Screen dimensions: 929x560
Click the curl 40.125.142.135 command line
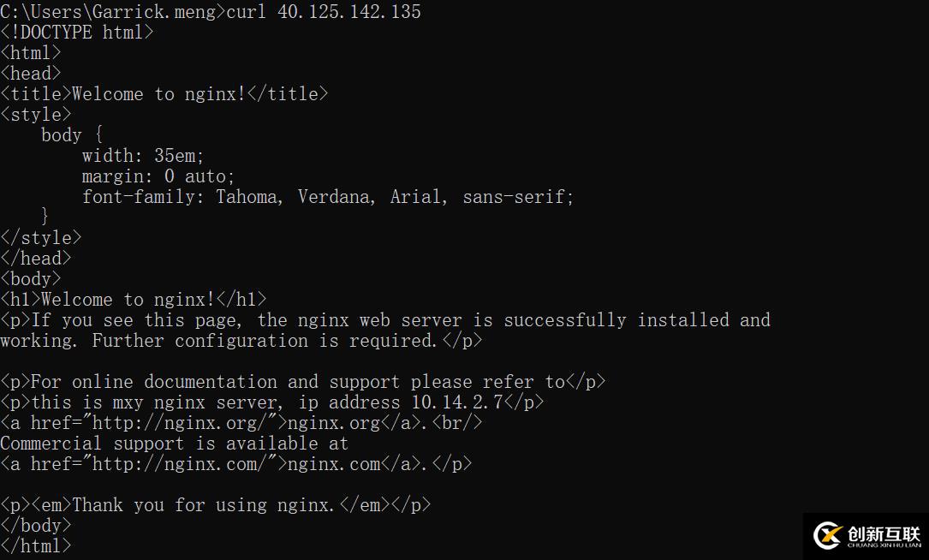(325, 11)
